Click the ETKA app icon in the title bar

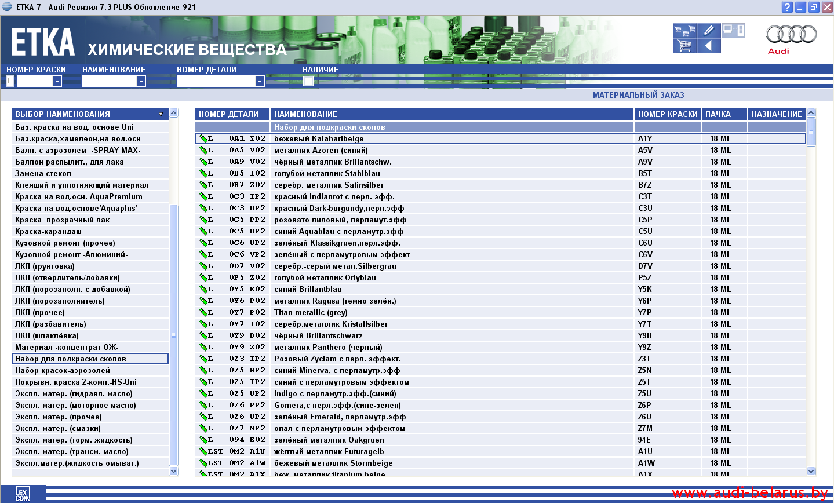(x=7, y=7)
